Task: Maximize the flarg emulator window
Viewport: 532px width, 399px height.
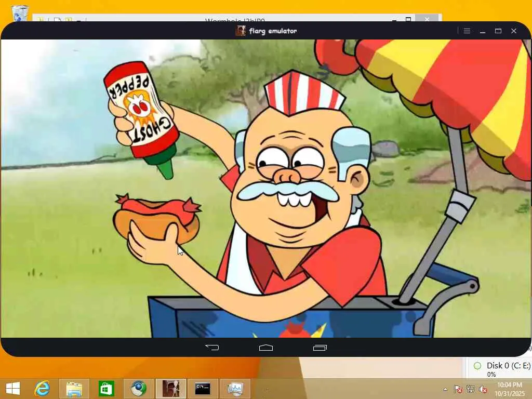Action: [x=498, y=31]
